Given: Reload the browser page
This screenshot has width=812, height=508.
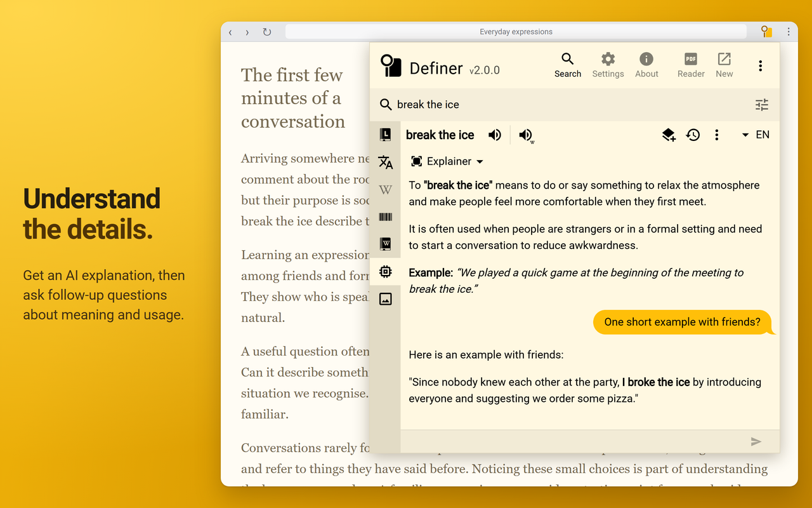Looking at the screenshot, I should coord(267,32).
